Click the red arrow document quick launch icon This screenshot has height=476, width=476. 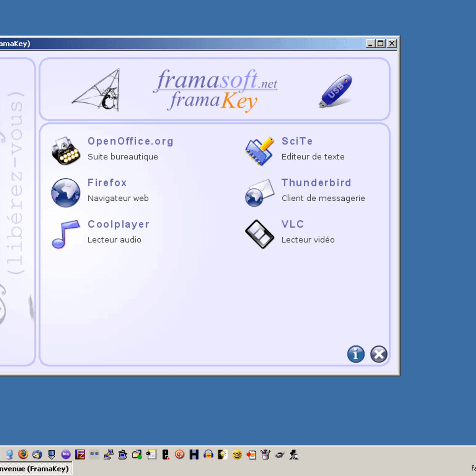tap(251, 454)
